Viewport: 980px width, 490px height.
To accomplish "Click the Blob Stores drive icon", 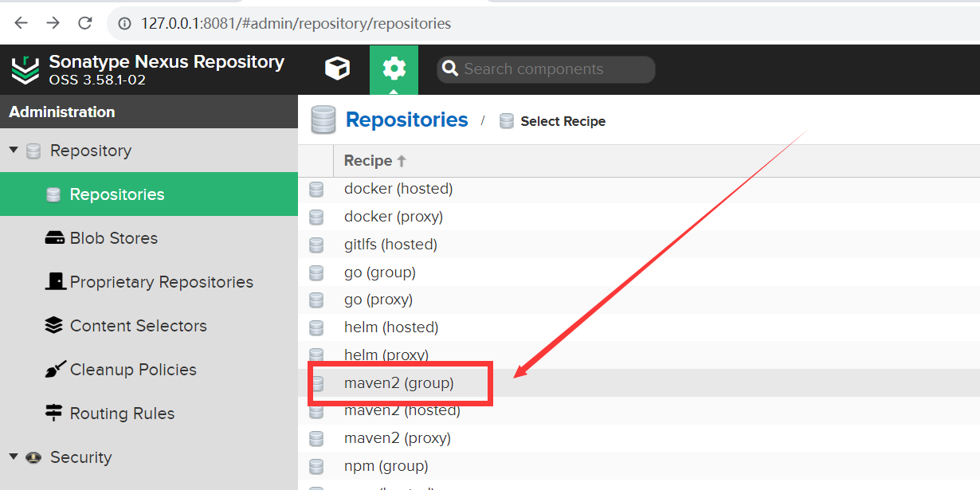I will pos(54,238).
